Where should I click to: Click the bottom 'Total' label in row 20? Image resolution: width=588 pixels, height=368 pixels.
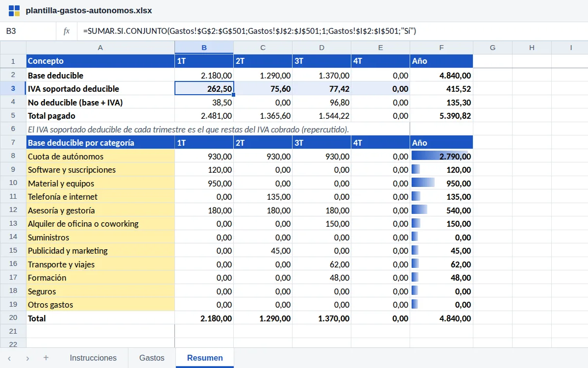(100, 318)
